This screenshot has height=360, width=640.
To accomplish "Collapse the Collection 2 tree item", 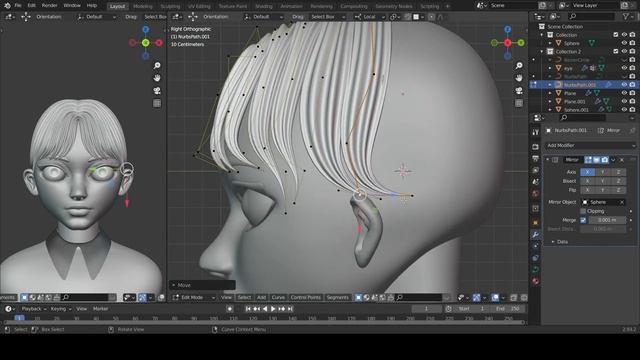I will [x=542, y=51].
